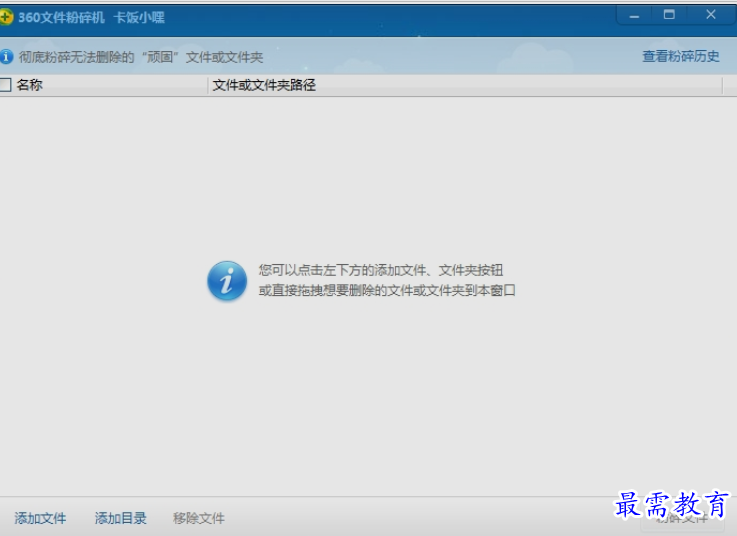
Task: Click 添加目录 to add a folder
Action: click(121, 518)
